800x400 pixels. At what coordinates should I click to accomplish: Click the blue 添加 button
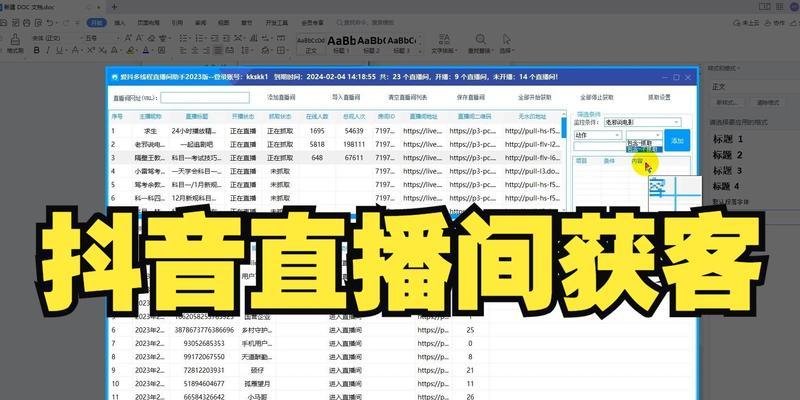click(x=677, y=140)
